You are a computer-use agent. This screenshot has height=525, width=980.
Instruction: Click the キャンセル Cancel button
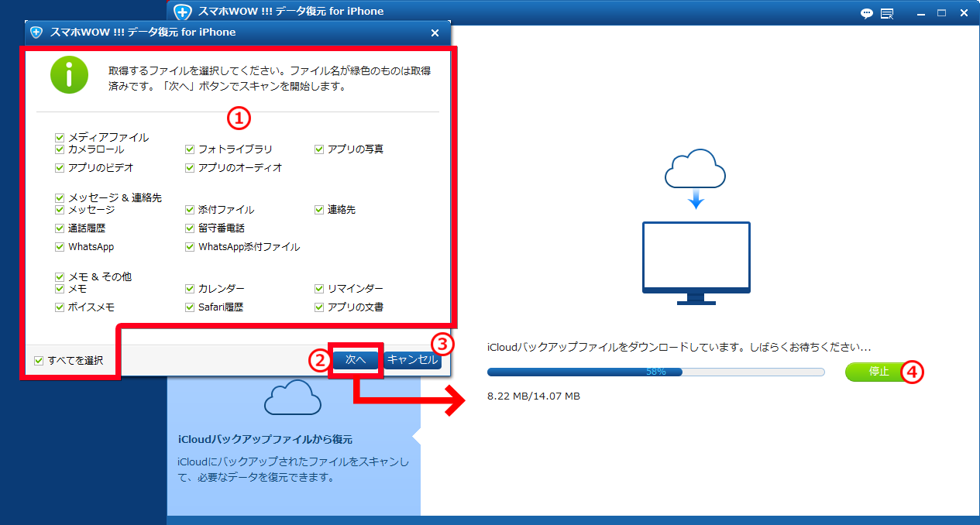tap(412, 359)
